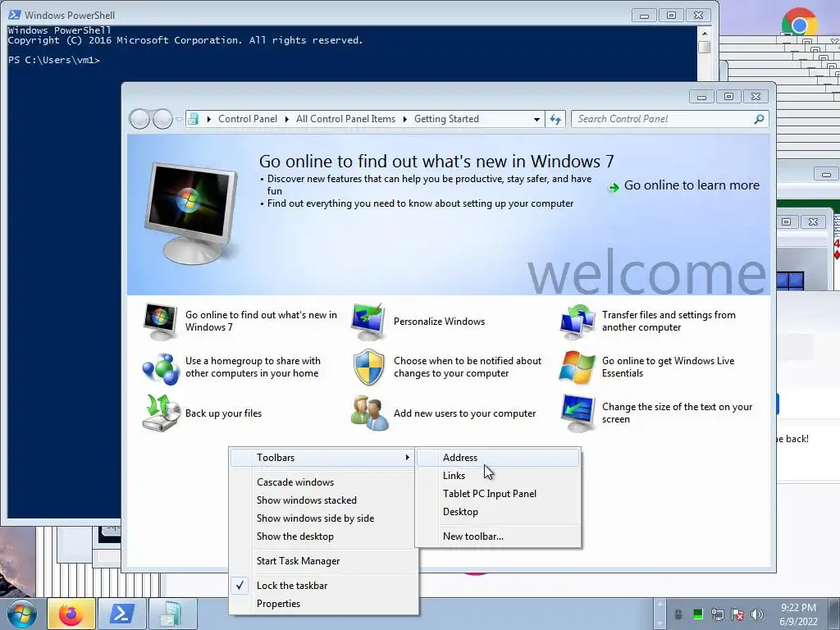The height and width of the screenshot is (630, 840).
Task: Open address bar history dropdown
Action: [x=536, y=120]
